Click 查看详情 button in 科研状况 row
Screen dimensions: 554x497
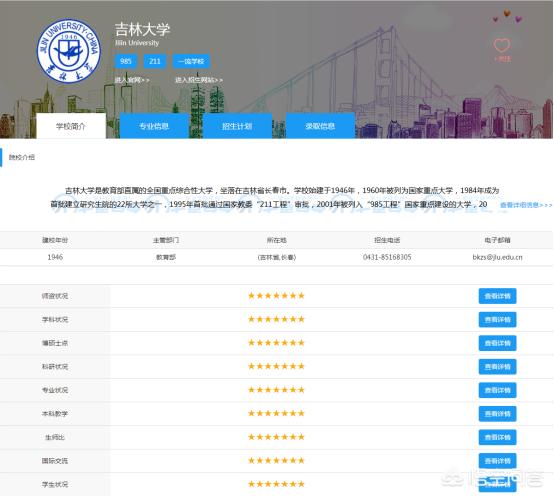(x=497, y=367)
